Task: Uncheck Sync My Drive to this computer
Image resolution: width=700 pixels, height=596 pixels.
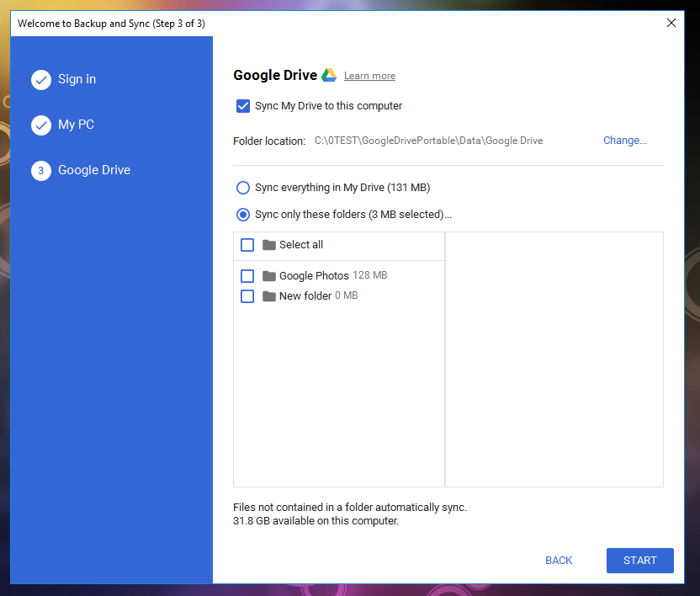Action: (243, 106)
